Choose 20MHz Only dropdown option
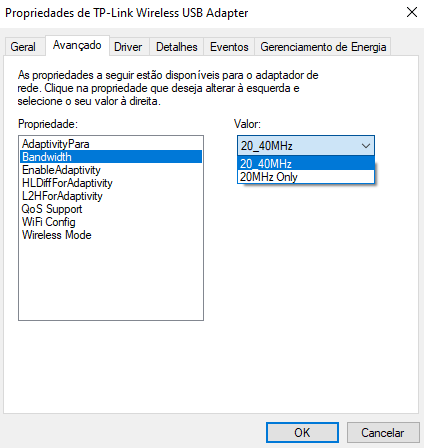The height and width of the screenshot is (448, 424). pos(306,177)
